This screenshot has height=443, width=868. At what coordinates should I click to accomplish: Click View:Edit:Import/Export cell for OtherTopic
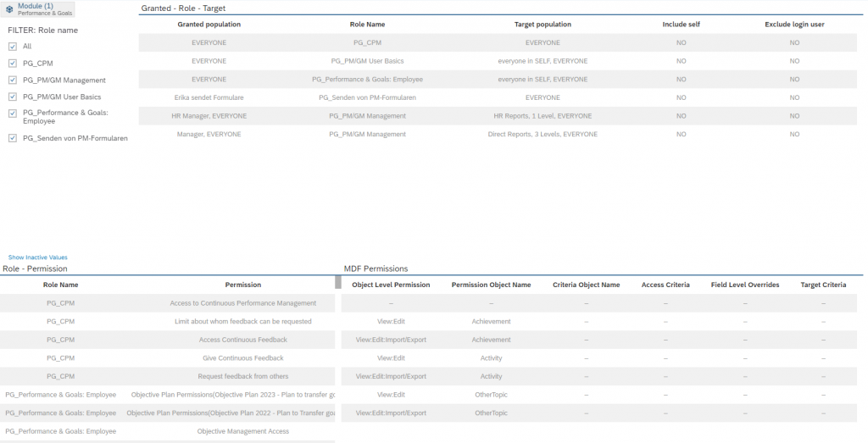tap(391, 413)
